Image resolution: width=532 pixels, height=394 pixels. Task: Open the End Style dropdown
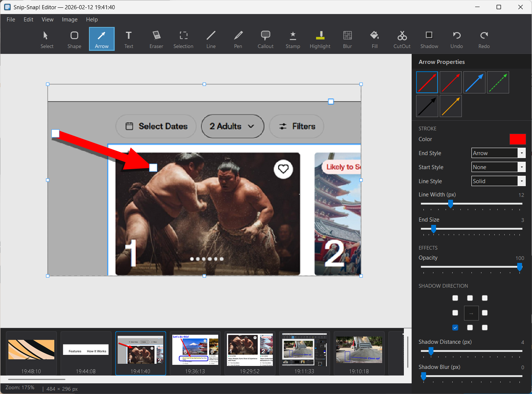tap(498, 153)
